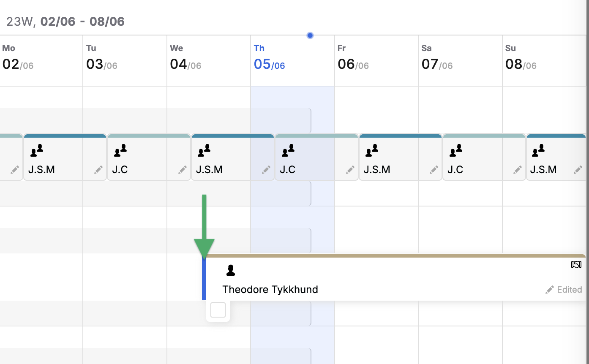The image size is (589, 364).
Task: Click the Fr 06/06 day header
Action: point(353,58)
